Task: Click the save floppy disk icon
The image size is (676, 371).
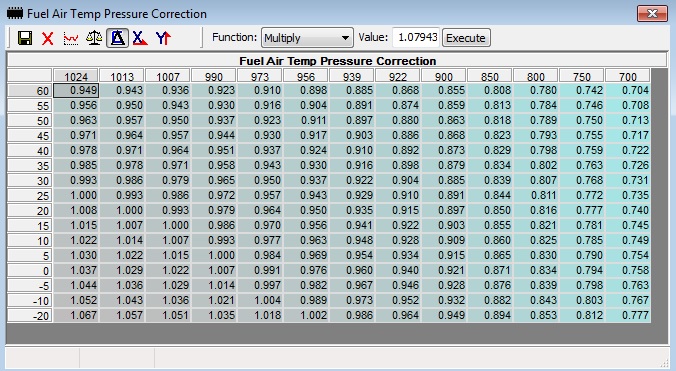Action: point(25,38)
